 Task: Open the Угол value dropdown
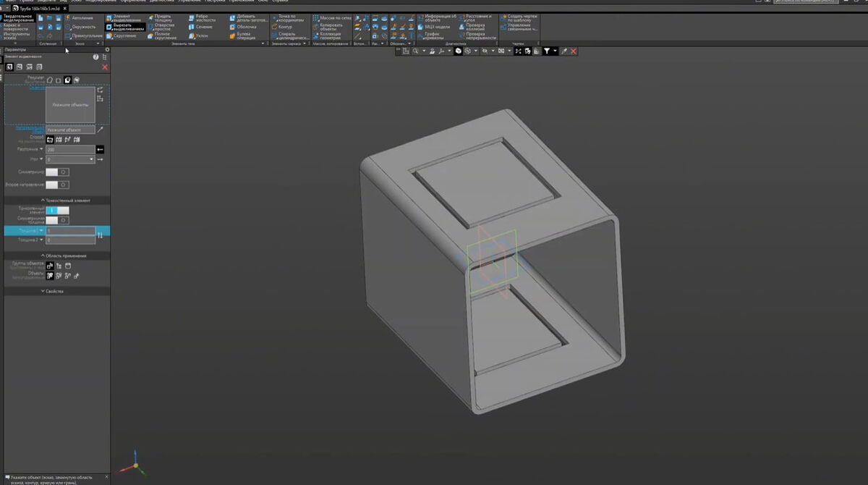(x=92, y=159)
